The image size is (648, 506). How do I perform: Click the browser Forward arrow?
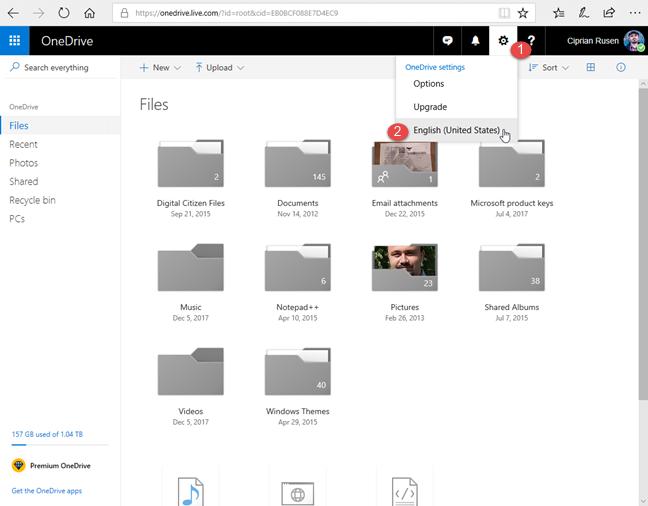click(38, 13)
